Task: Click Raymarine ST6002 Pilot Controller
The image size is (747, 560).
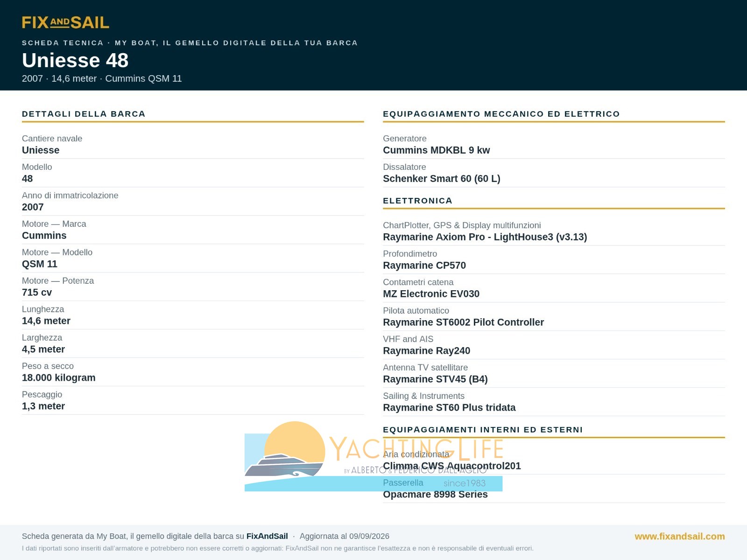Action: coord(463,322)
